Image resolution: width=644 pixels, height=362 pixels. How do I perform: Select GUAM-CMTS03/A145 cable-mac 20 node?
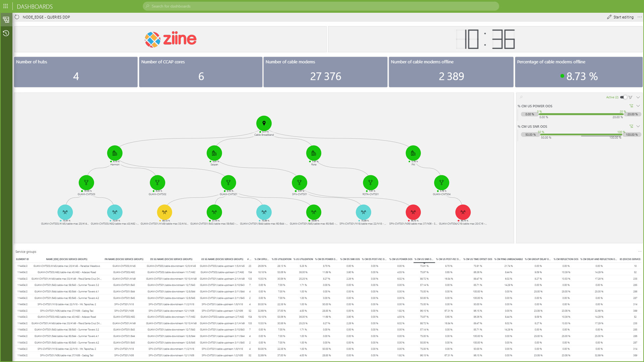click(65, 212)
